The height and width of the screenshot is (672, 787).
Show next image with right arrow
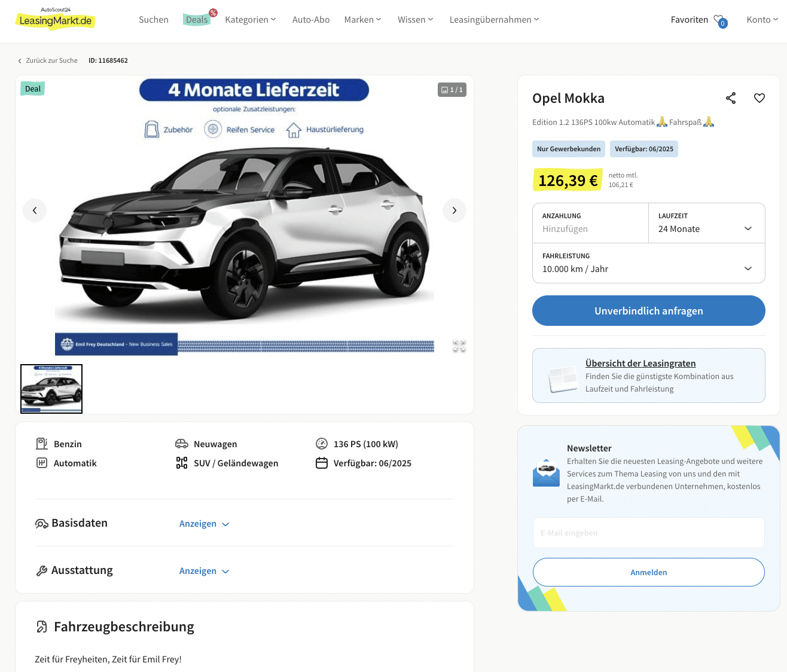[454, 210]
